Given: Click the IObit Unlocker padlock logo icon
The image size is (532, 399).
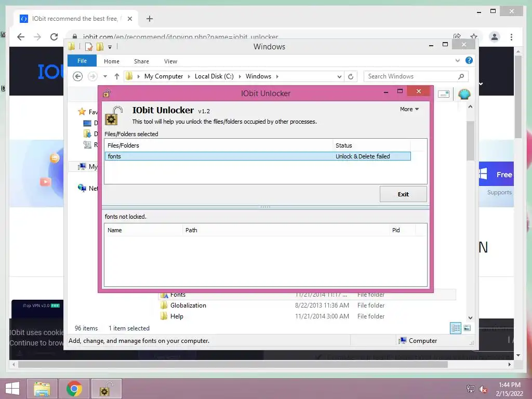Looking at the screenshot, I should [114, 116].
